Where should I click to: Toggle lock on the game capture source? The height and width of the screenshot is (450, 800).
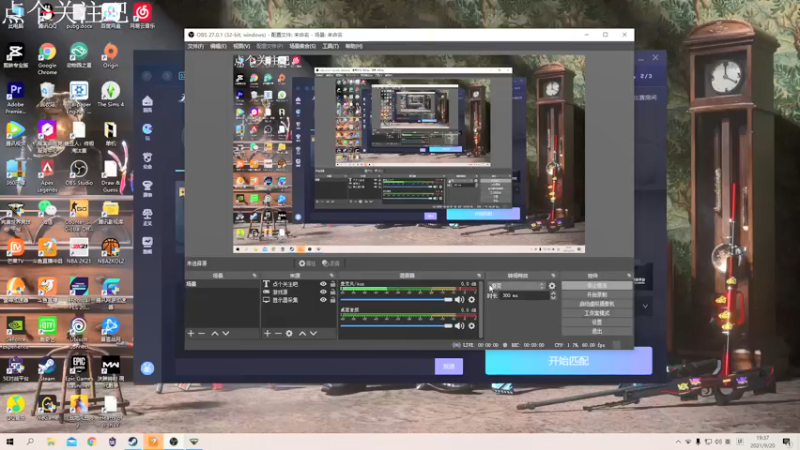(x=333, y=292)
